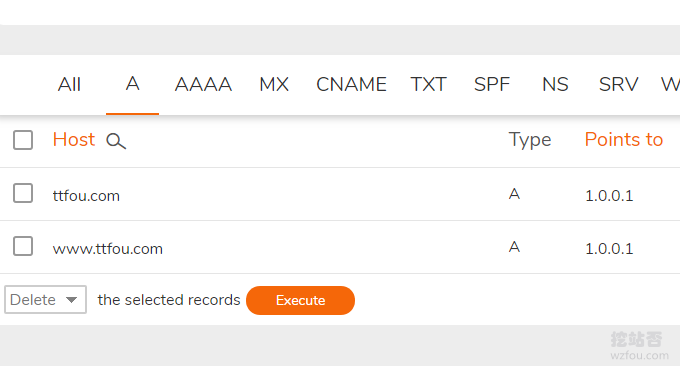Screen dimensions: 680x366
Task: Switch to the SRV tab
Action: (x=618, y=84)
